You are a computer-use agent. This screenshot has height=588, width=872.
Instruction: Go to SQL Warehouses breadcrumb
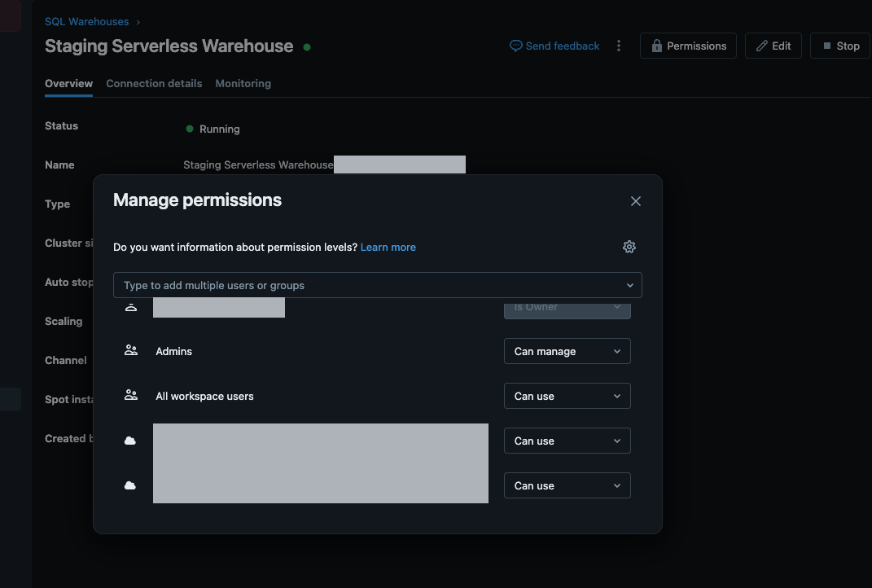tap(87, 22)
